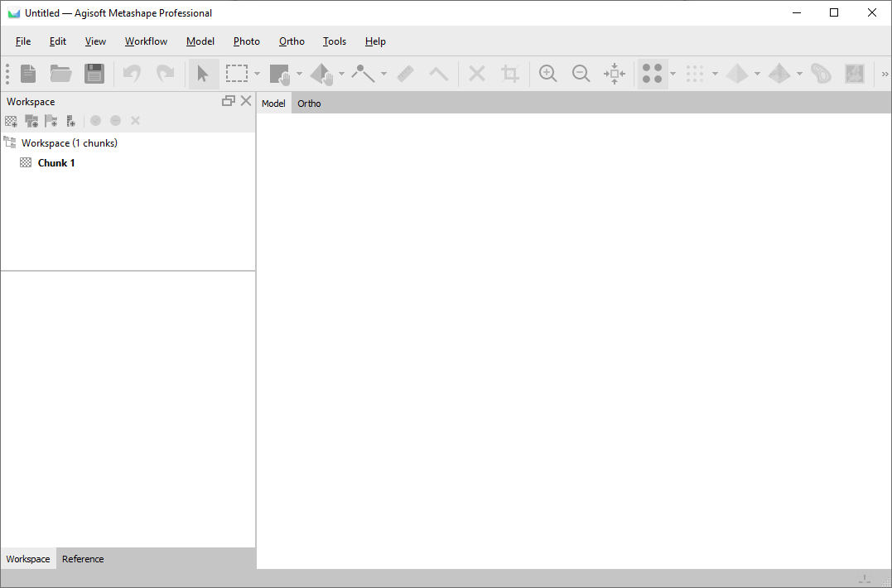Screen dimensions: 892x588
Task: Open the Dense Cloud view dropdown arrow
Action: (x=715, y=74)
